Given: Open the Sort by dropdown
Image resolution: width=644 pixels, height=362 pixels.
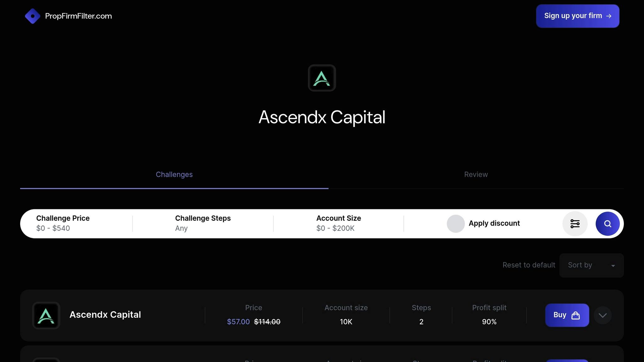Looking at the screenshot, I should click(x=591, y=265).
